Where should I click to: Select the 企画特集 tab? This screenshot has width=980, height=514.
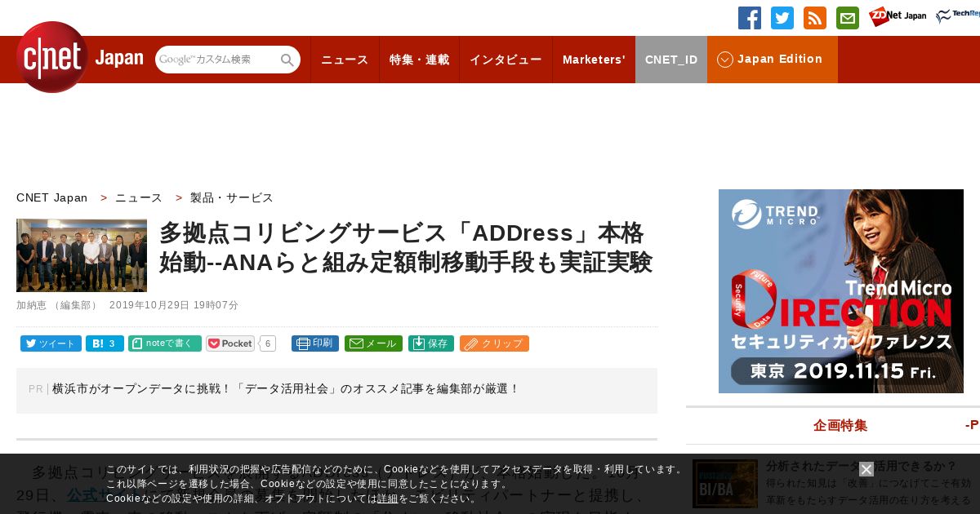pyautogui.click(x=840, y=425)
